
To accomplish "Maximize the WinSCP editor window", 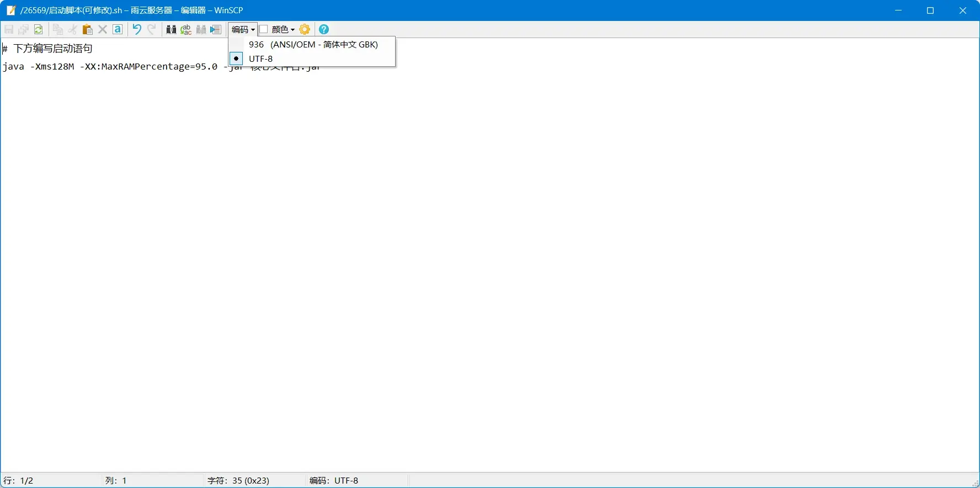I will tap(930, 10).
